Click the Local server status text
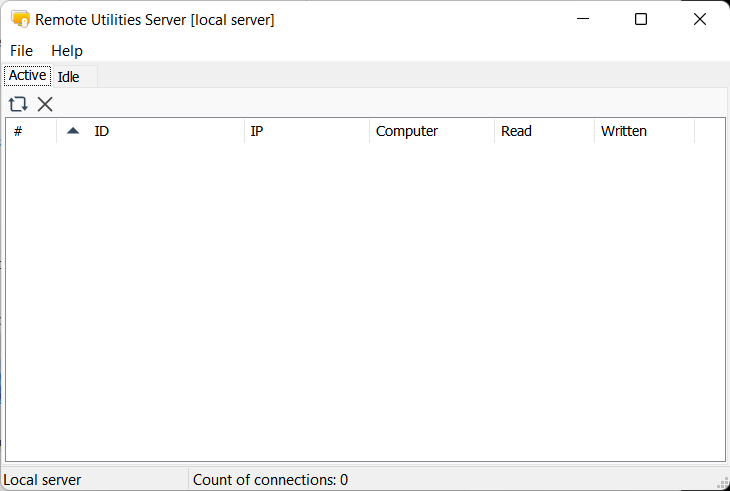The image size is (730, 491). pos(42,480)
